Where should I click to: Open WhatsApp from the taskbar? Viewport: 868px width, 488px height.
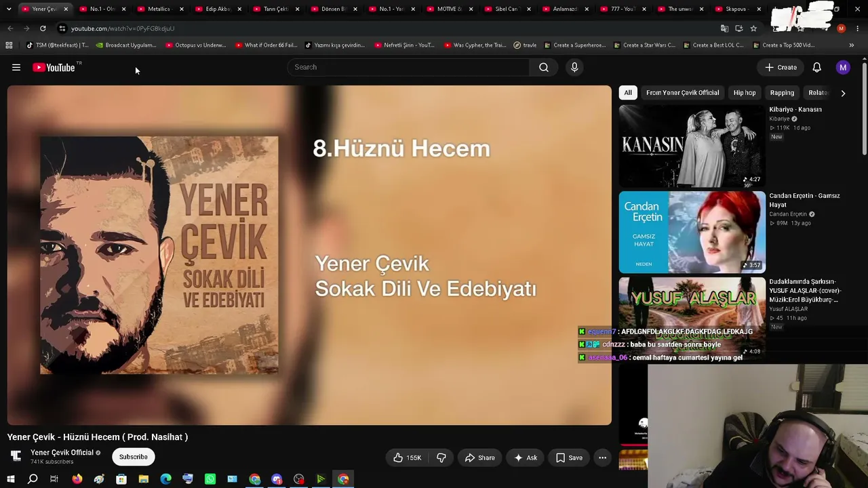coord(210,479)
